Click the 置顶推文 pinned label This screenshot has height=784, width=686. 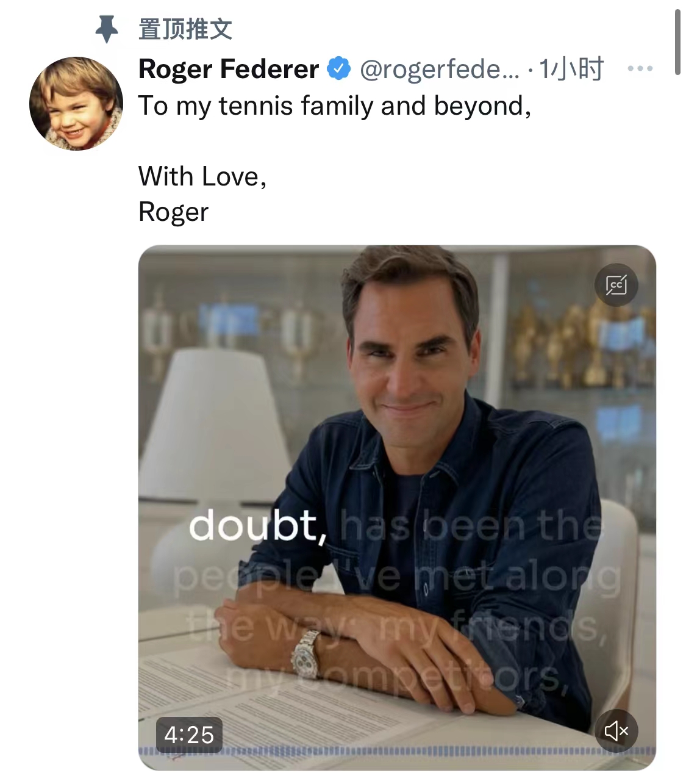(185, 29)
